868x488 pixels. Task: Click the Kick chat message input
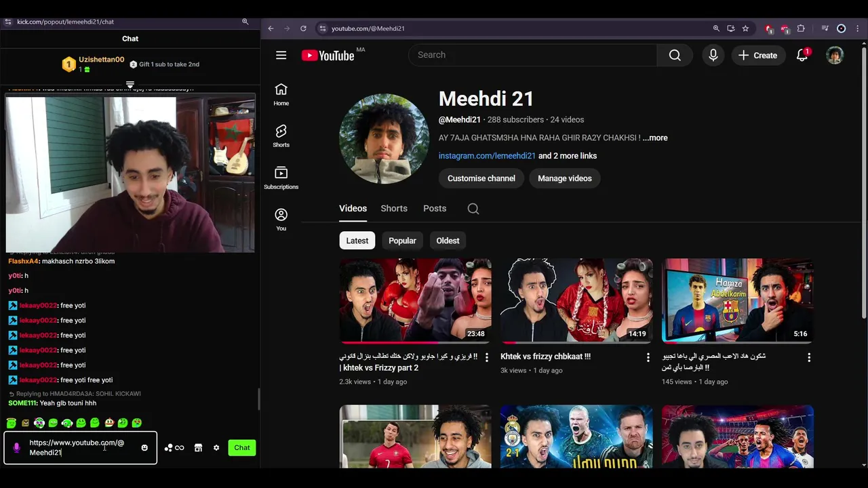(80, 448)
